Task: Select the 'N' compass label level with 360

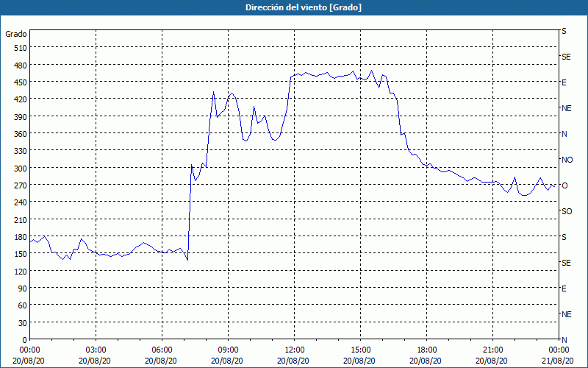Action: click(x=564, y=134)
